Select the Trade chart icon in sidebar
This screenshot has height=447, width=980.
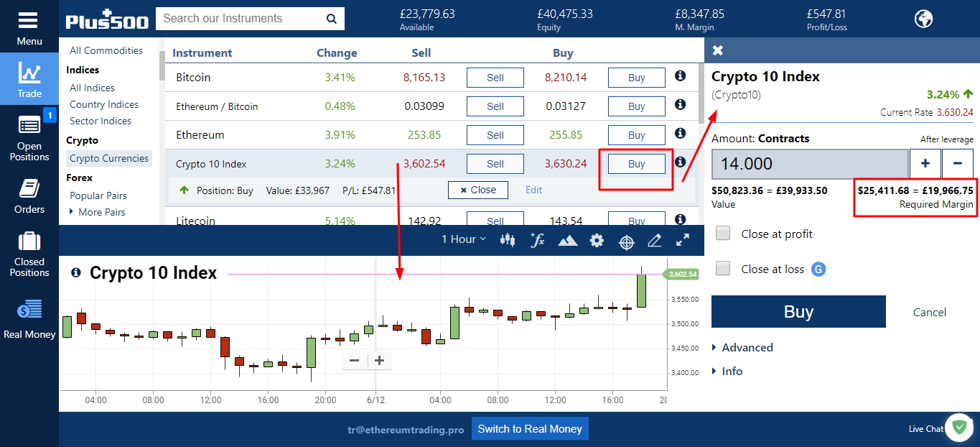click(29, 73)
